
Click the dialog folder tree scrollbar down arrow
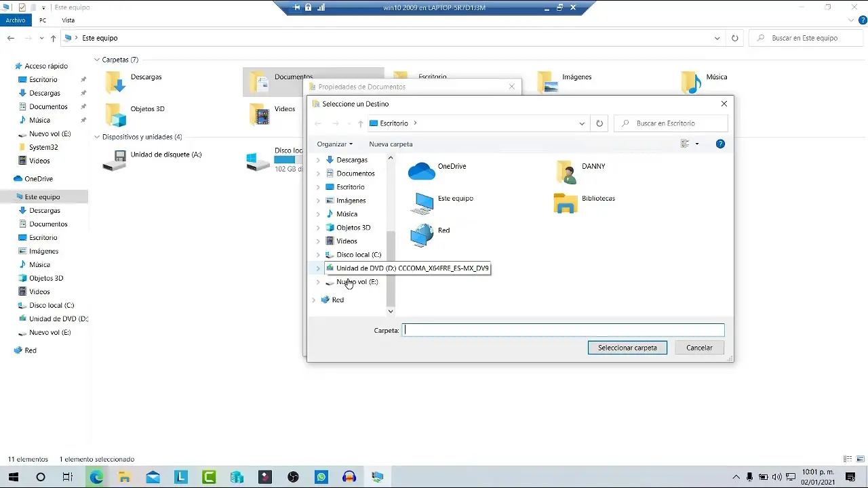[x=390, y=311]
